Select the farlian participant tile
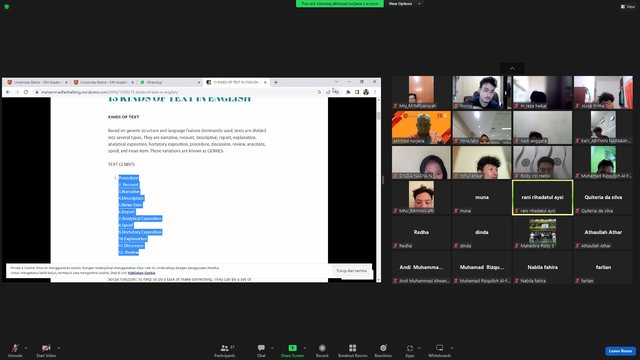640x360 pixels. coord(603,268)
